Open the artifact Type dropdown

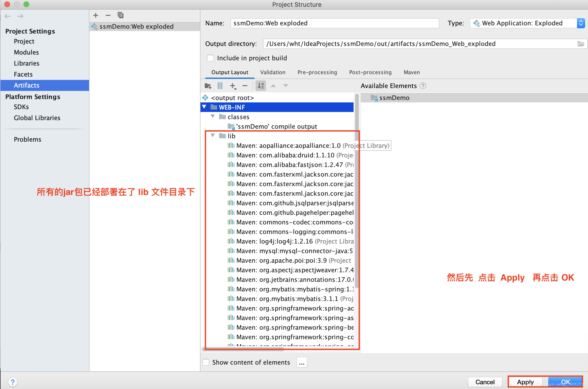pos(581,23)
